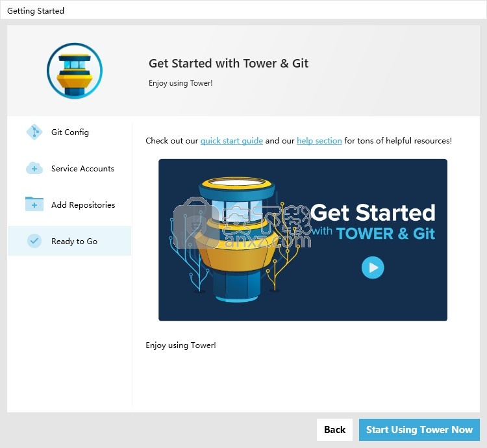487x448 pixels.
Task: Go to the previous step with Back
Action: 334,430
